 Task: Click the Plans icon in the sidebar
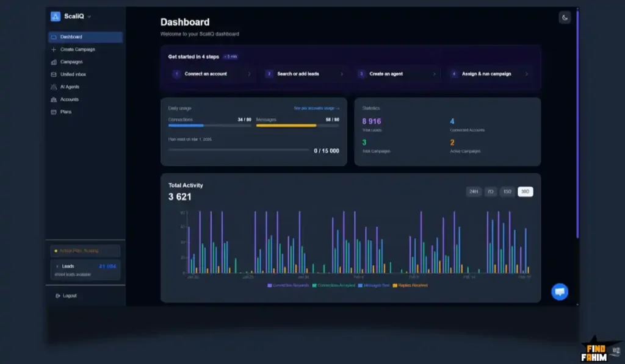[x=54, y=112]
